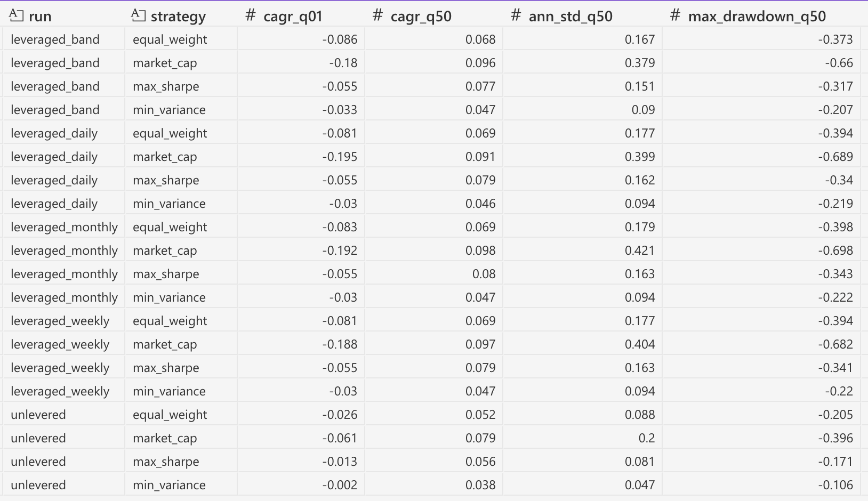This screenshot has width=868, height=501.
Task: Click the string type icon beside strategy header
Action: click(x=139, y=15)
